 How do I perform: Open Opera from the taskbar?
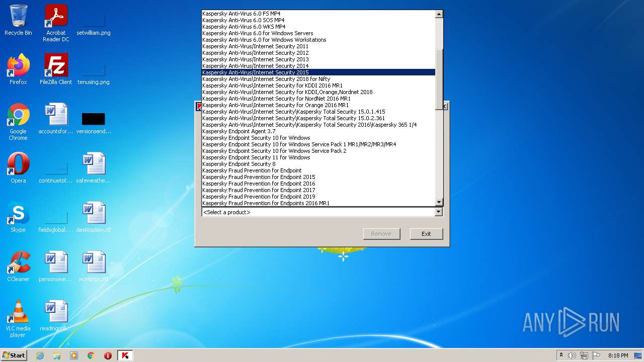coord(108,355)
